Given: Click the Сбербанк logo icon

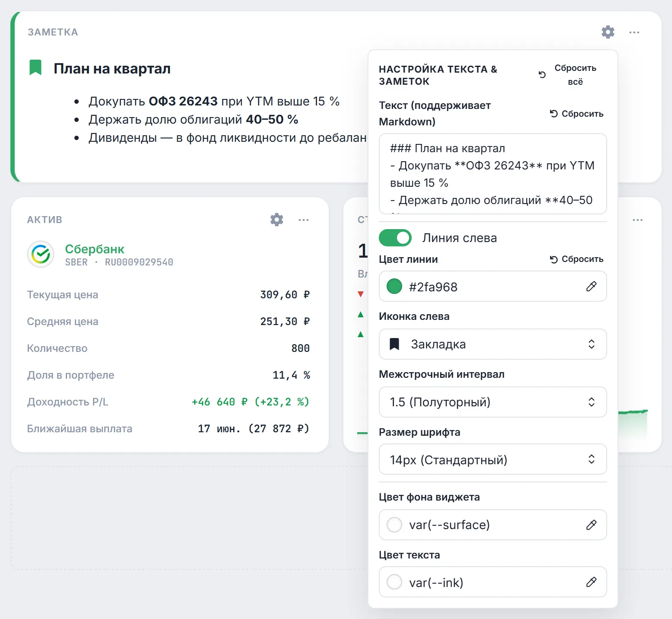Looking at the screenshot, I should [x=41, y=254].
